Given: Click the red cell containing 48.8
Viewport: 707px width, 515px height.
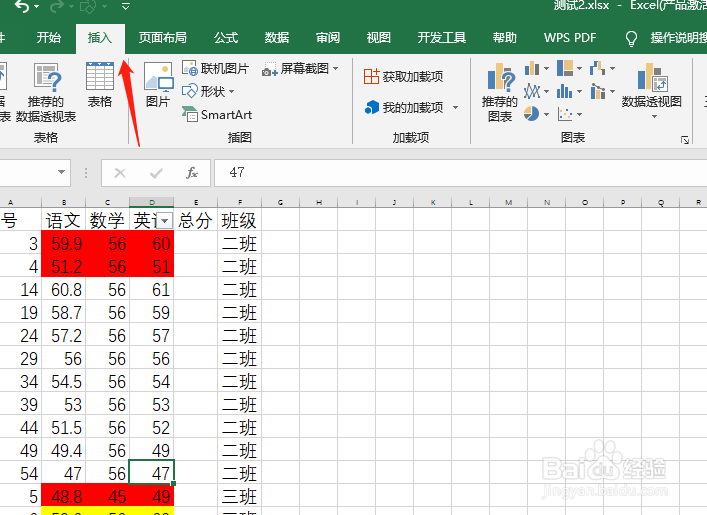Looking at the screenshot, I should point(63,496).
